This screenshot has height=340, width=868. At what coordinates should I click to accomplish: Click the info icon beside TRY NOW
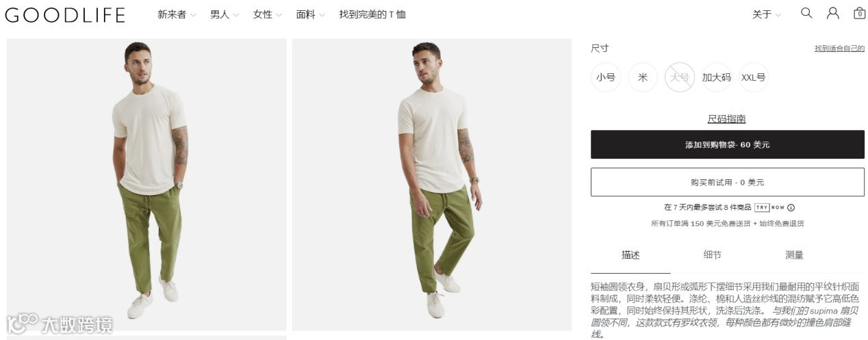pyautogui.click(x=791, y=207)
